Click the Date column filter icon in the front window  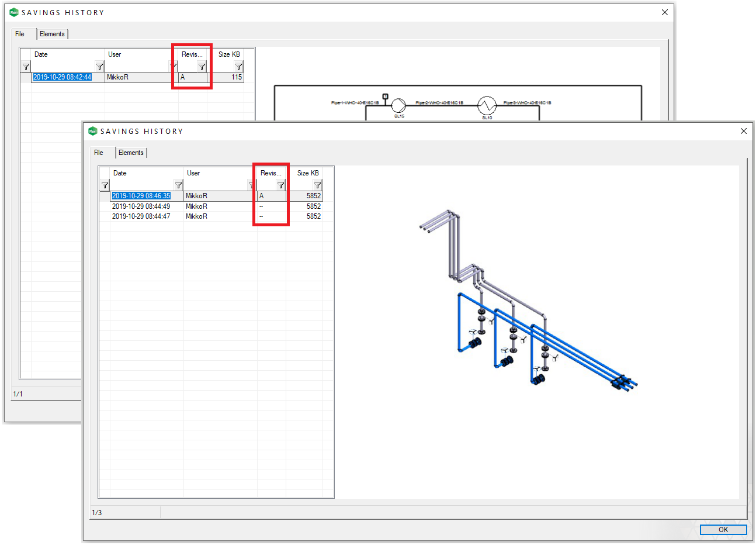(x=178, y=185)
